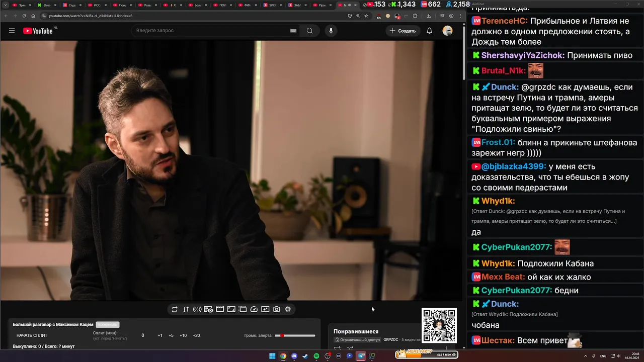
Task: Open Steam from the taskbar
Action: coord(305,356)
